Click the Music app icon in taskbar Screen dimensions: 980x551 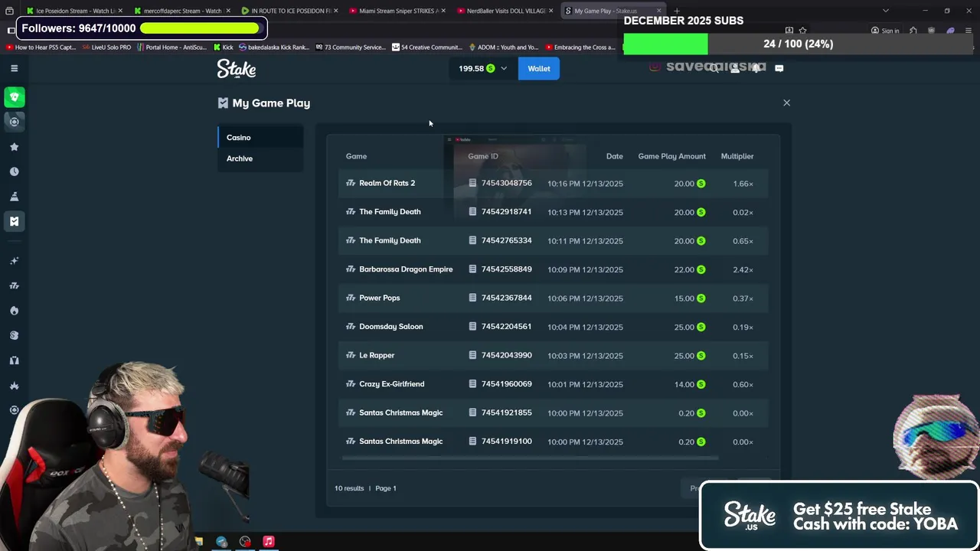pos(269,542)
